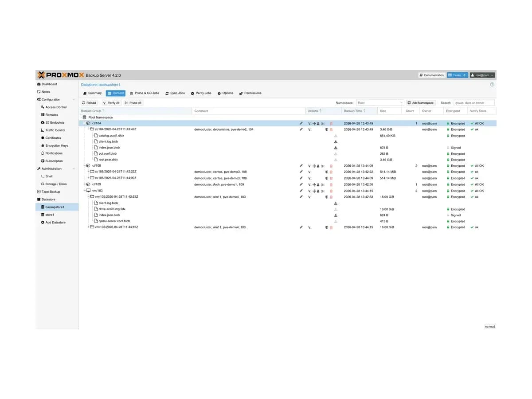Open the Documentation button

coord(431,75)
